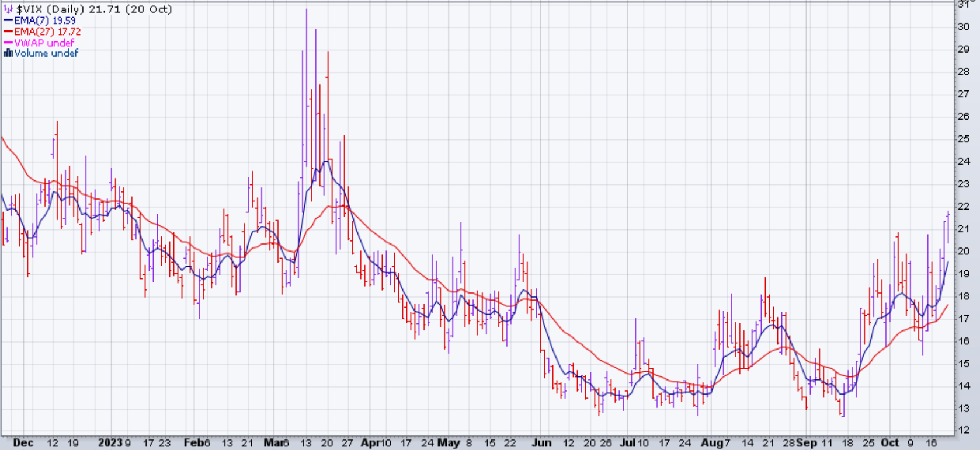Click the 22 value on the price axis
This screenshot has height=450, width=980.
tap(964, 207)
